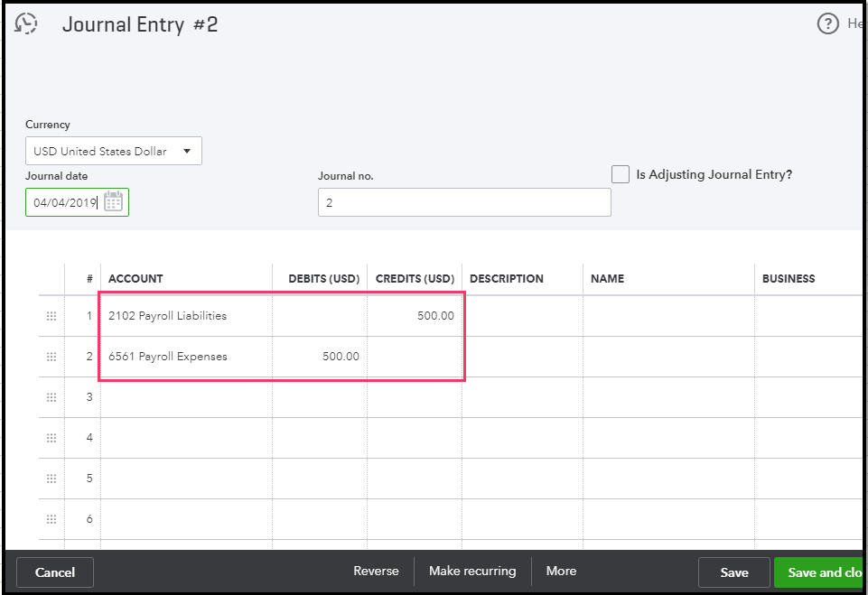Click the Journal date field 04/04/2019

77,202
